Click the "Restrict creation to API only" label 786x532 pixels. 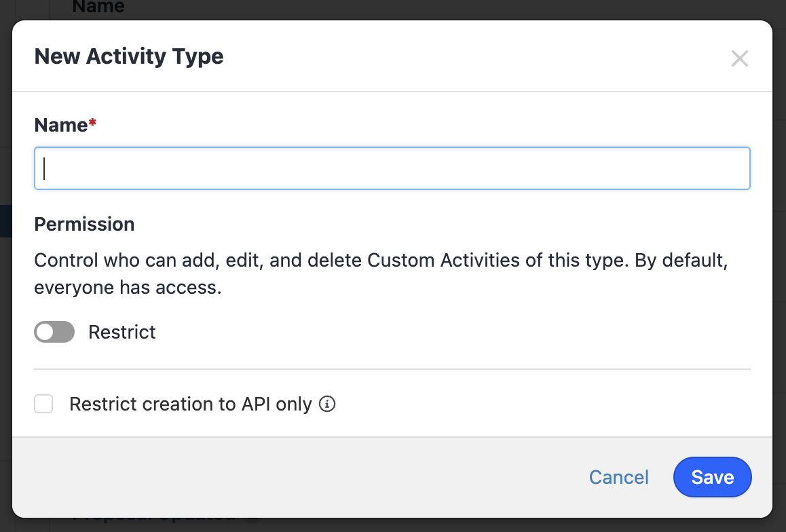click(x=190, y=404)
